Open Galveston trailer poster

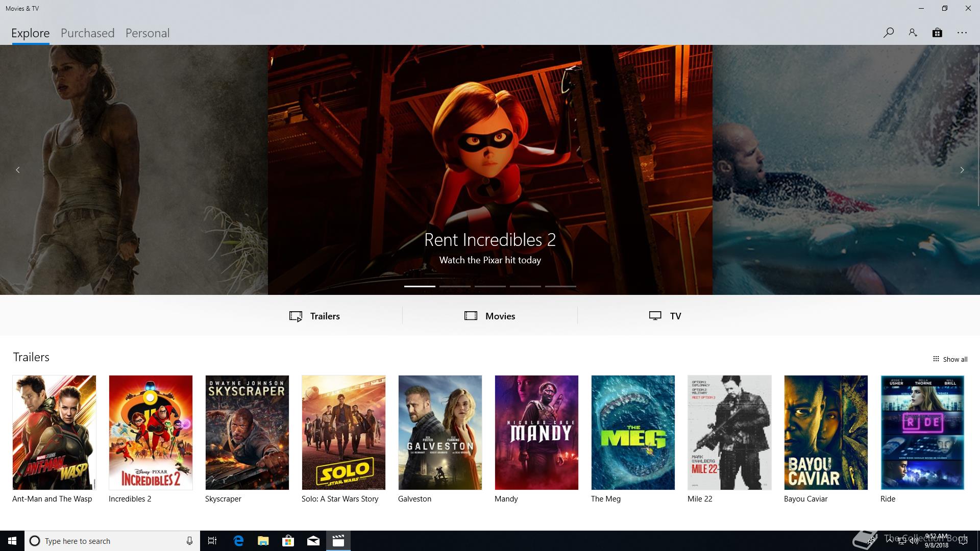(440, 433)
